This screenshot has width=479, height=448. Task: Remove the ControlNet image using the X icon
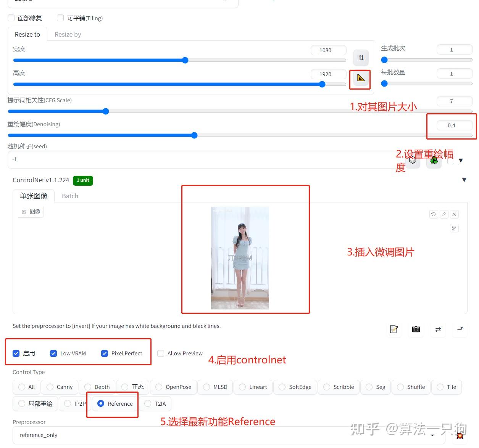click(x=454, y=214)
